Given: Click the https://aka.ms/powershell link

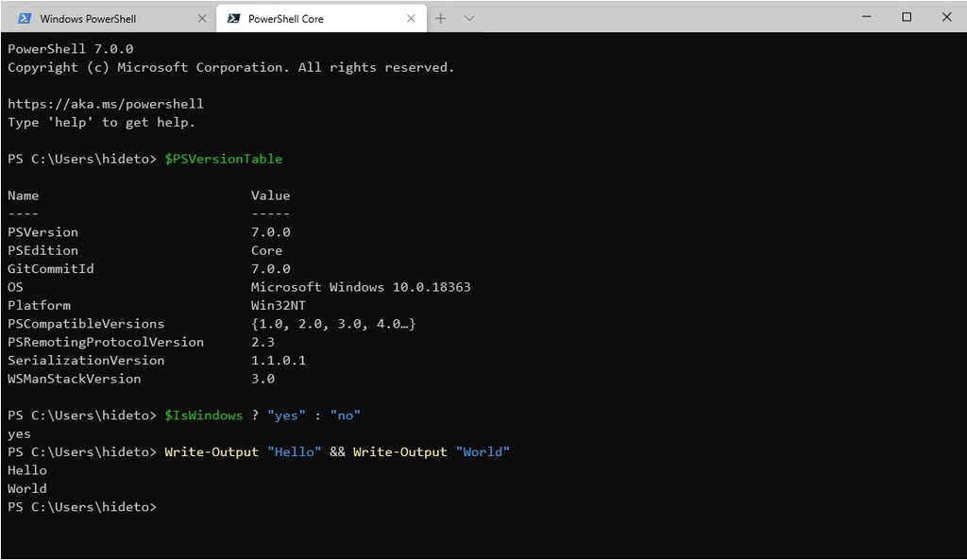Looking at the screenshot, I should 105,104.
